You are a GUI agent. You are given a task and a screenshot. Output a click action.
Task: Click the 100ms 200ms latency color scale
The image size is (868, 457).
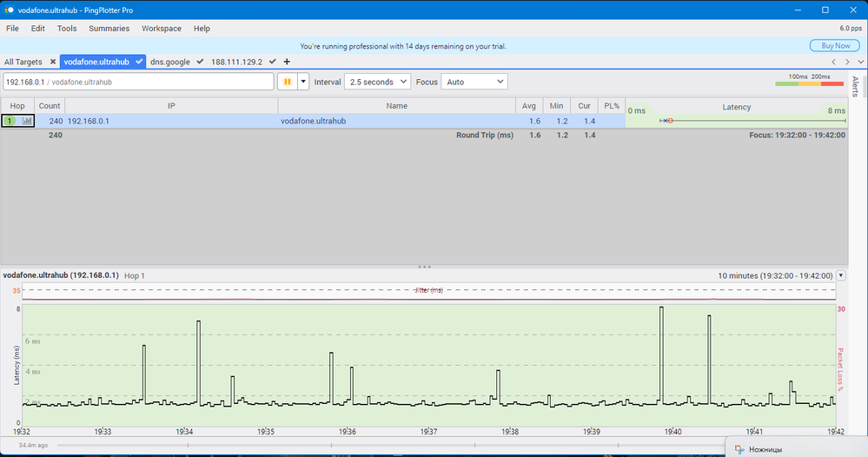[809, 81]
